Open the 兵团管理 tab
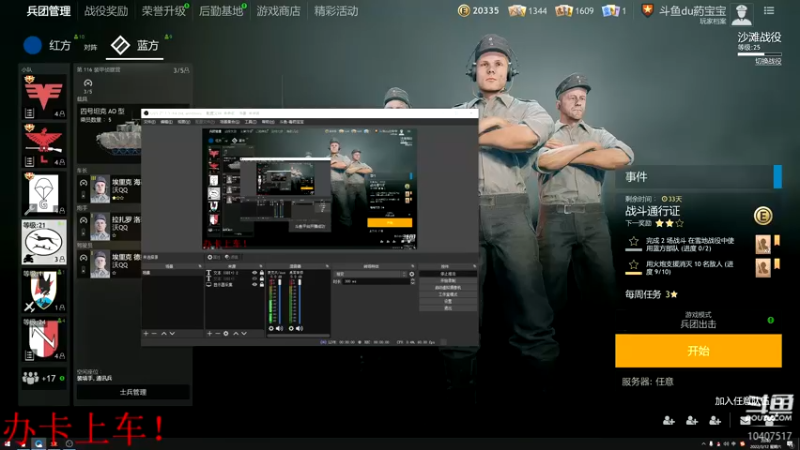 click(48, 11)
